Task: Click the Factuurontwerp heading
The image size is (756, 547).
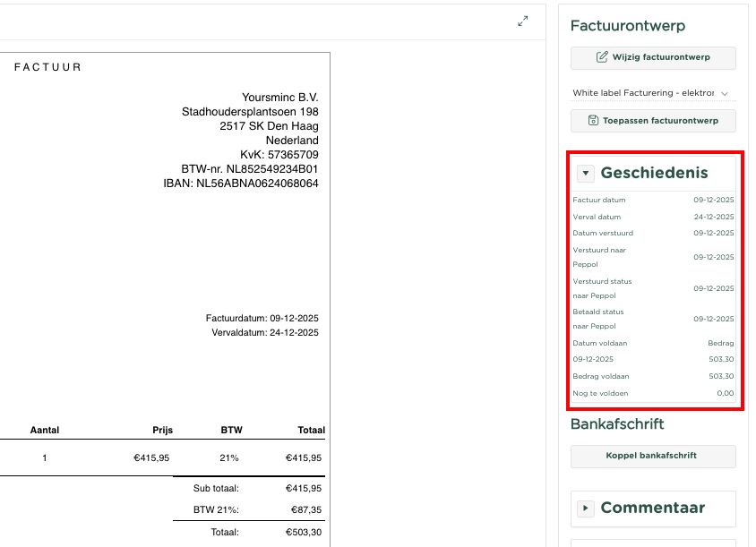Action: 627,26
